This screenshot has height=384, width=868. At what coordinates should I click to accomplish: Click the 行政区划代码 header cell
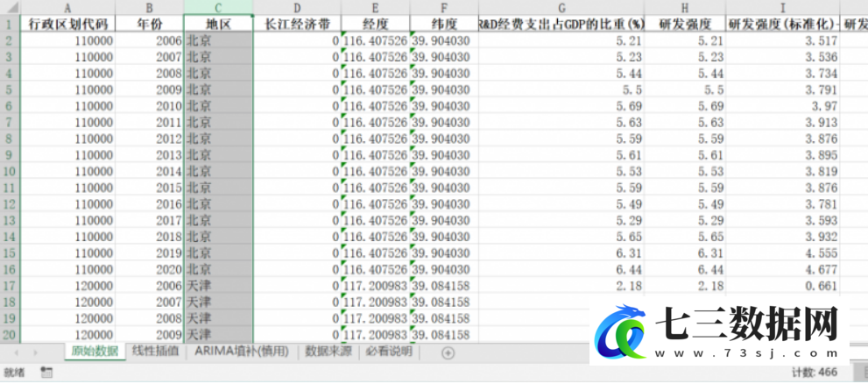coord(67,24)
